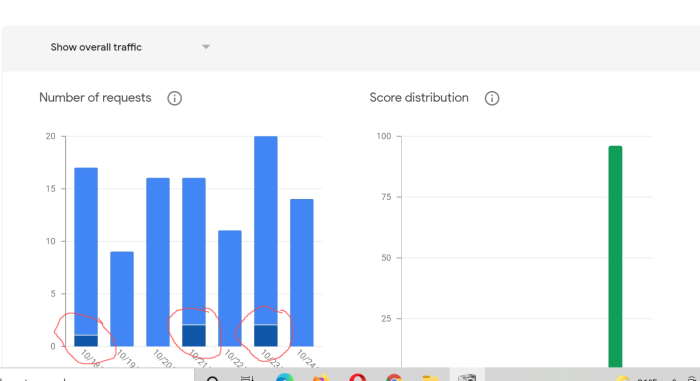
Task: Click dark blue segment of 10/21 bar
Action: pos(194,335)
